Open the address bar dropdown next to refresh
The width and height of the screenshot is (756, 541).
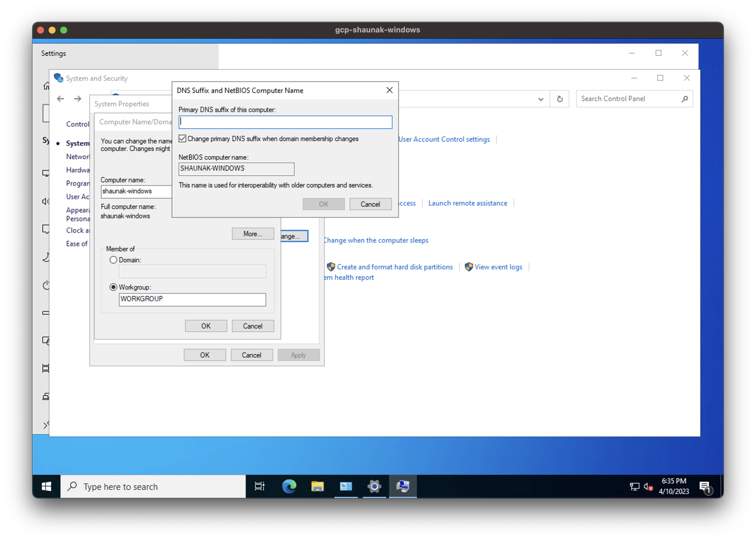pos(541,98)
